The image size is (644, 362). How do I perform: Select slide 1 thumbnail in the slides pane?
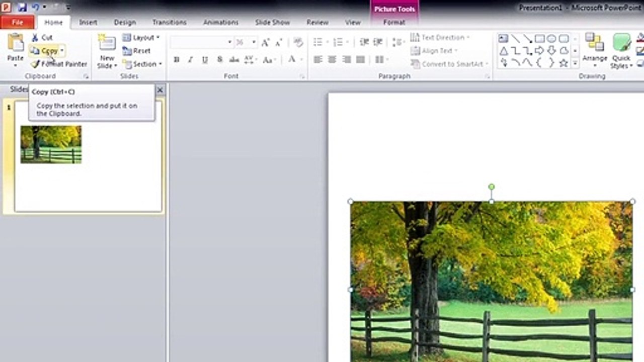(88, 156)
